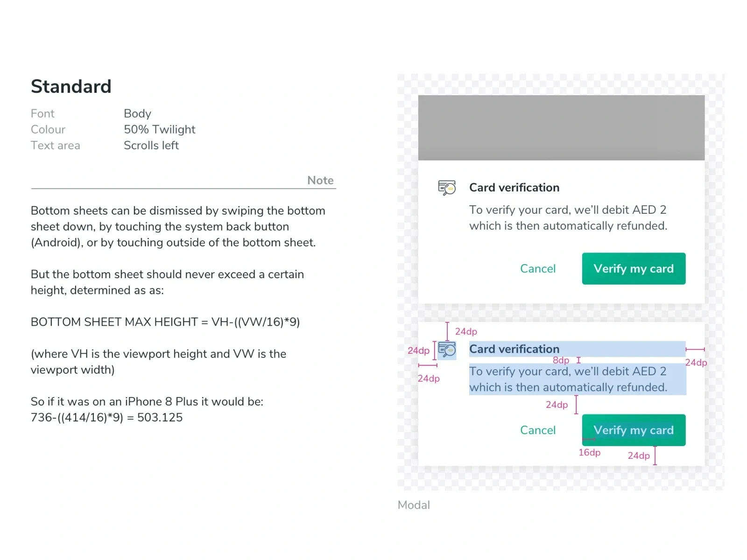Click the Modal caption below the preview
Screen dimensions: 747x560
click(414, 505)
